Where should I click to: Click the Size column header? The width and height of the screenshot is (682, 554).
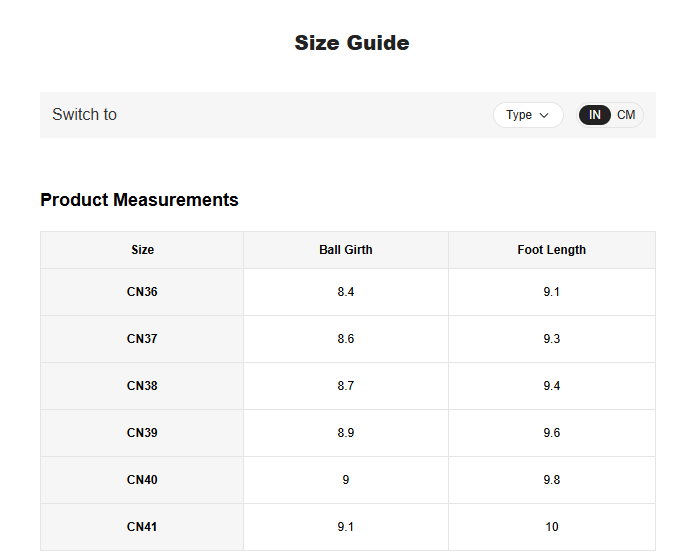point(142,250)
